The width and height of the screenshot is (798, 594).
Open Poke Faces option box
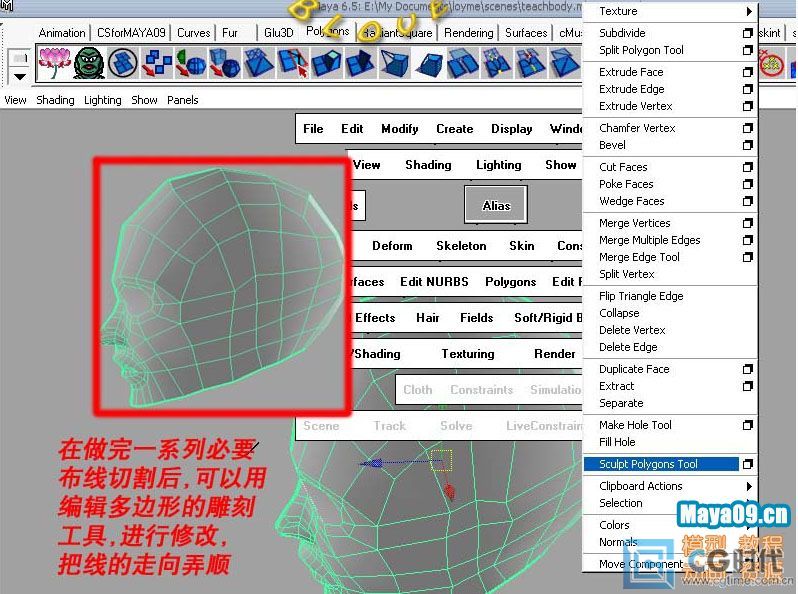[747, 184]
